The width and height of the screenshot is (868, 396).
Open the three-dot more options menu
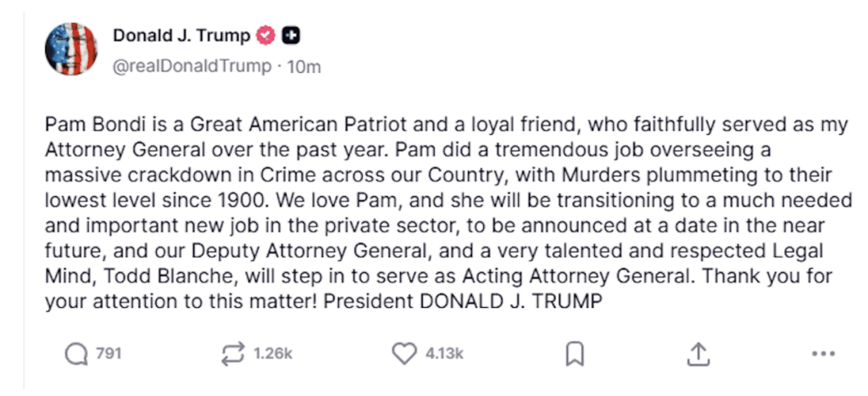click(822, 354)
